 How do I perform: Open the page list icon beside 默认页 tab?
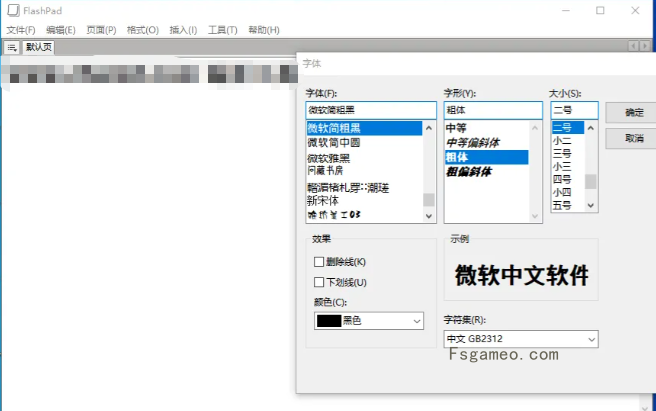[12, 48]
